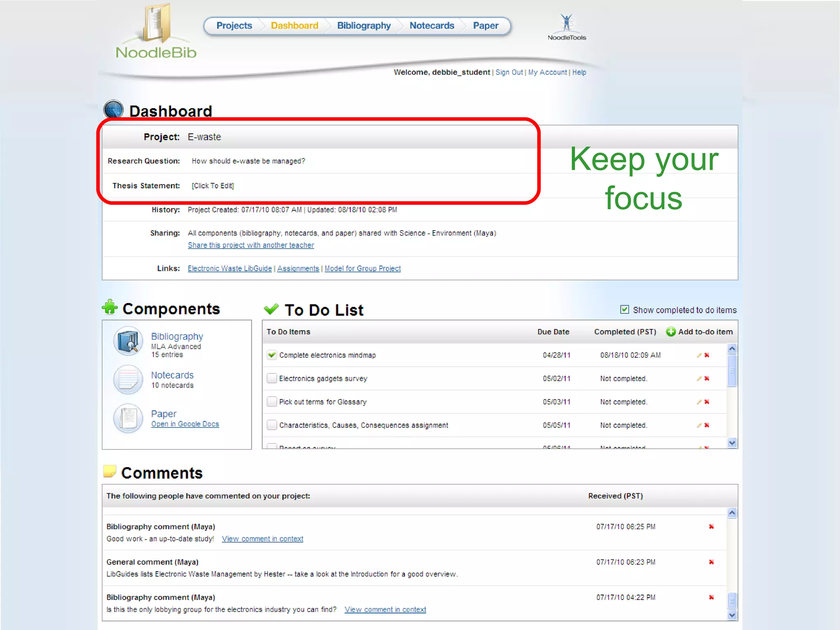Open the Notecards component icon
Image resolution: width=840 pixels, height=630 pixels.
(128, 379)
